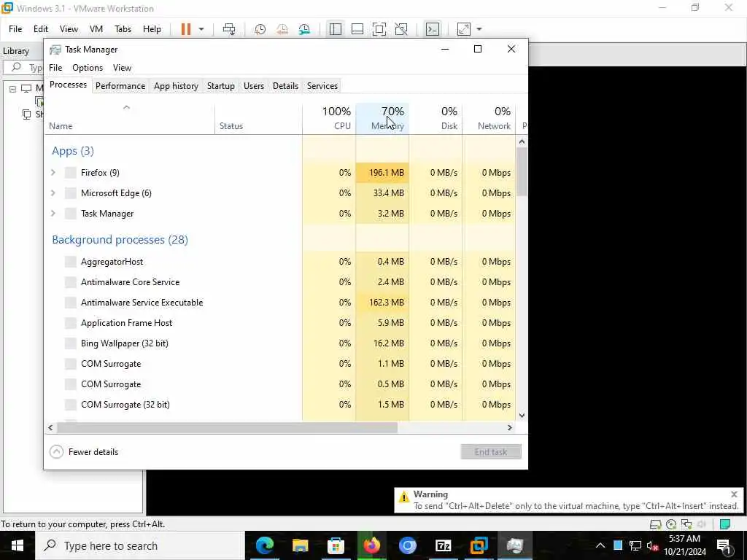Viewport: 747px width, 560px height.
Task: Collapse the tree node in VMware Library panel
Action: coord(13,88)
